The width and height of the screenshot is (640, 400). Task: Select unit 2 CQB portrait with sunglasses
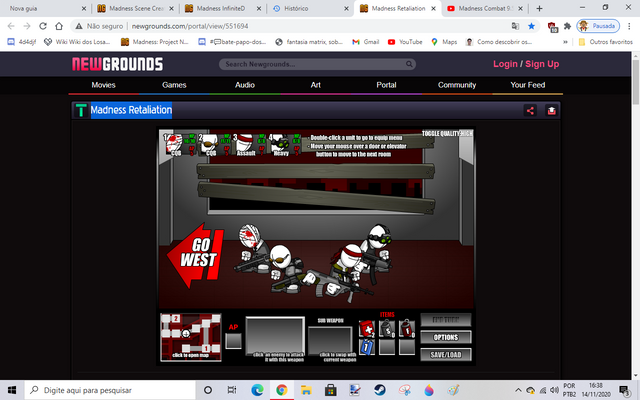(x=209, y=144)
